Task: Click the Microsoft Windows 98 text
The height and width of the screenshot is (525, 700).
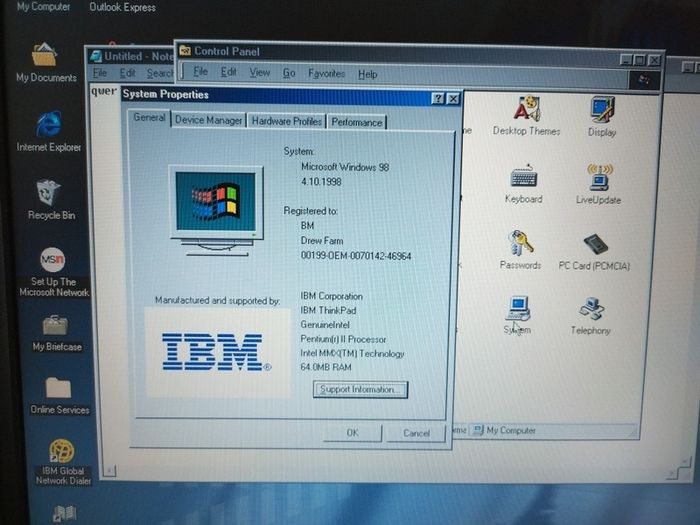Action: tap(345, 167)
